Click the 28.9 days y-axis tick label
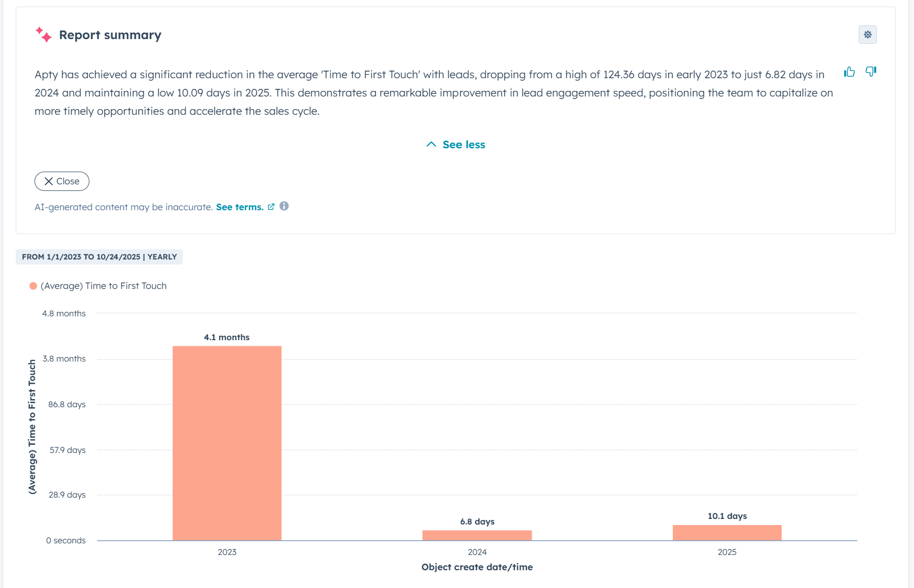 [x=67, y=495]
